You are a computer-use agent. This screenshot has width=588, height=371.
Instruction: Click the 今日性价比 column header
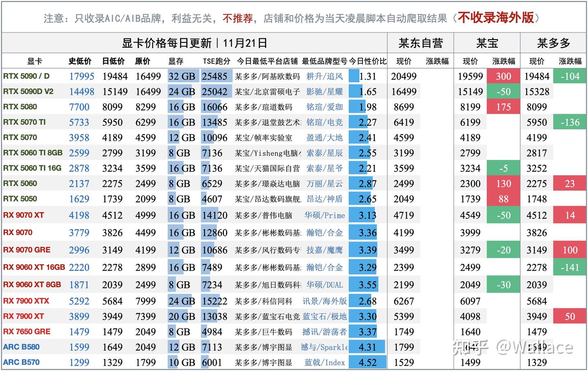(x=367, y=61)
